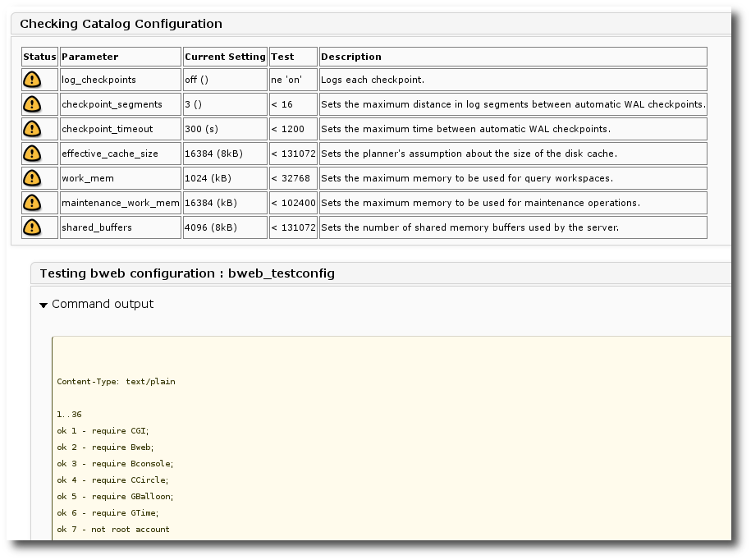Click output line 'ok 2 - require Bweb;'

click(105, 447)
